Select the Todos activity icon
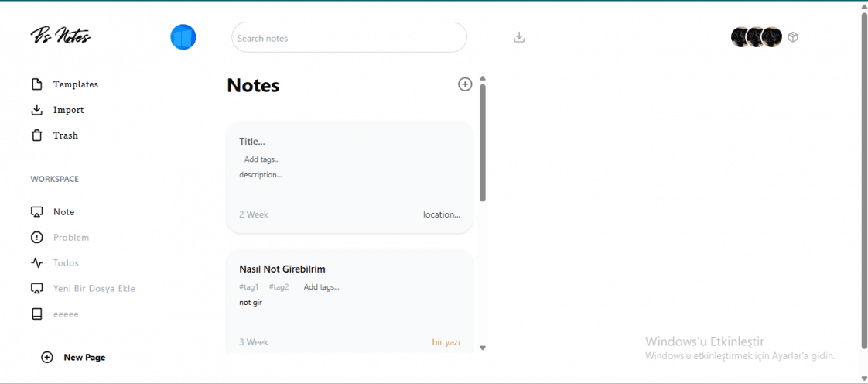 36,263
